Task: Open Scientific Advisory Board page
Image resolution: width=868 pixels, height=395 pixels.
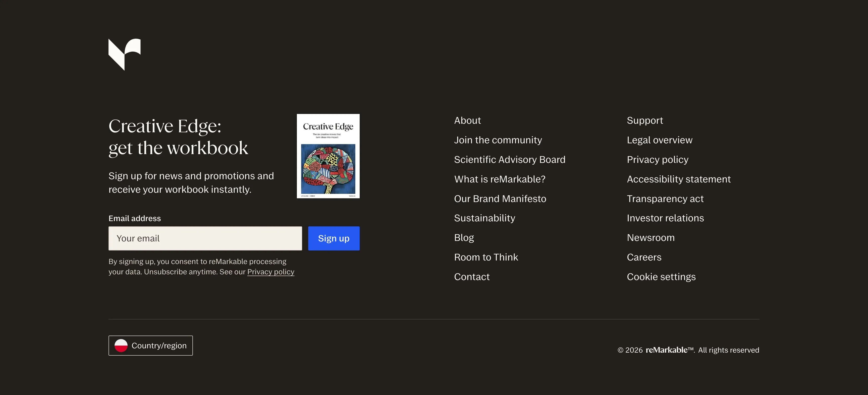Action: pos(510,160)
